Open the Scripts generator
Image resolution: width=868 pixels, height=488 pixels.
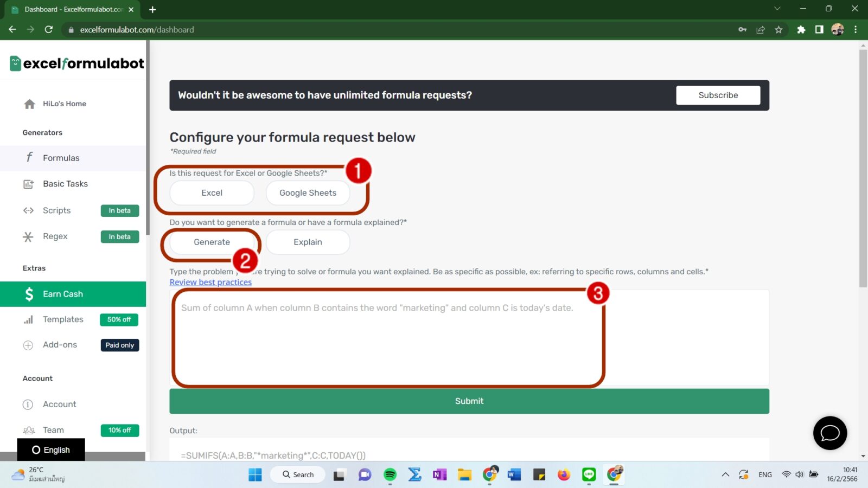pos(56,210)
